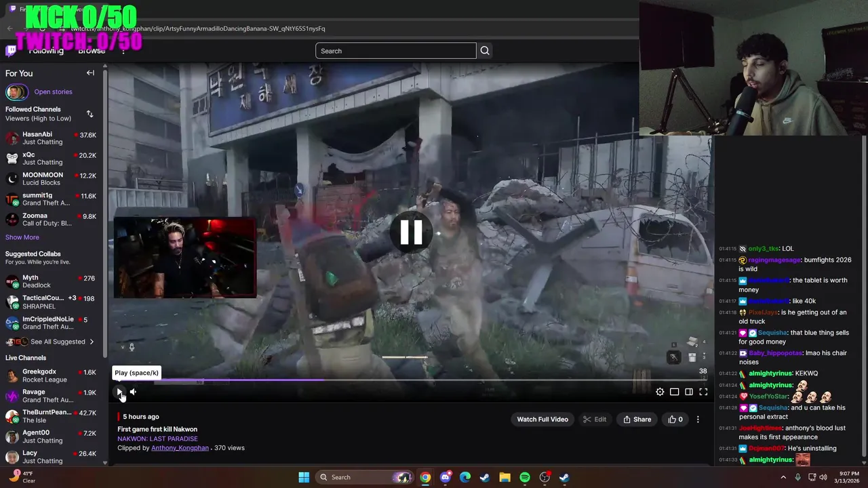
Task: Open Myth suggested collab
Action: tap(51, 281)
